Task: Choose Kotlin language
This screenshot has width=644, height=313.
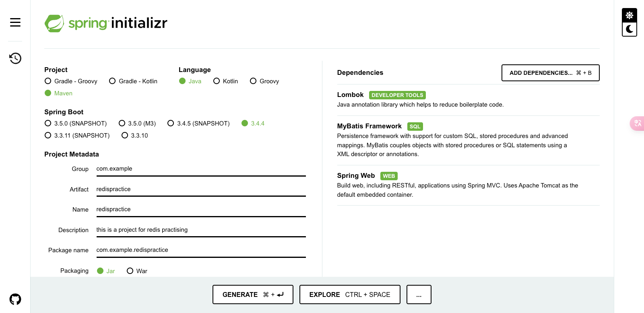Action: (226, 81)
